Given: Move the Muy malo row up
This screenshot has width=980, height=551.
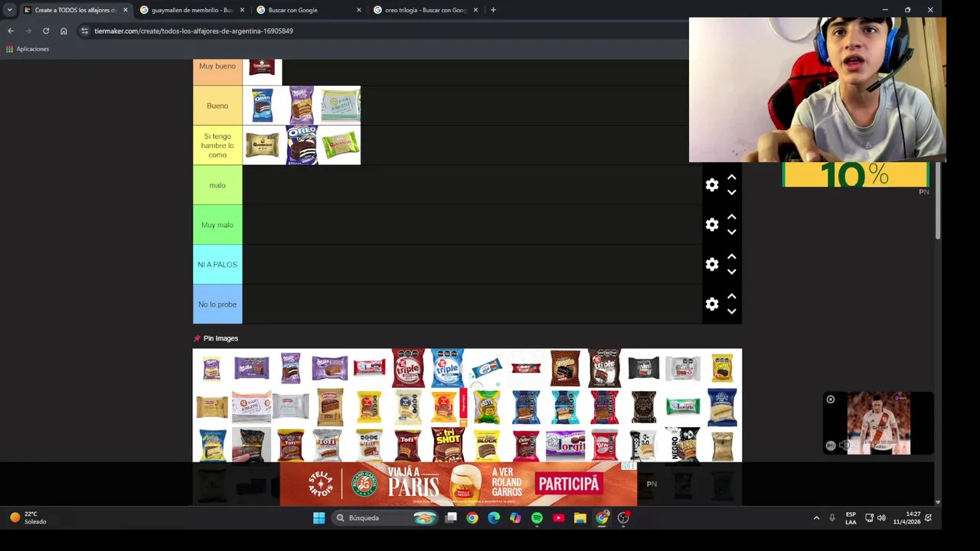Looking at the screenshot, I should 731,217.
